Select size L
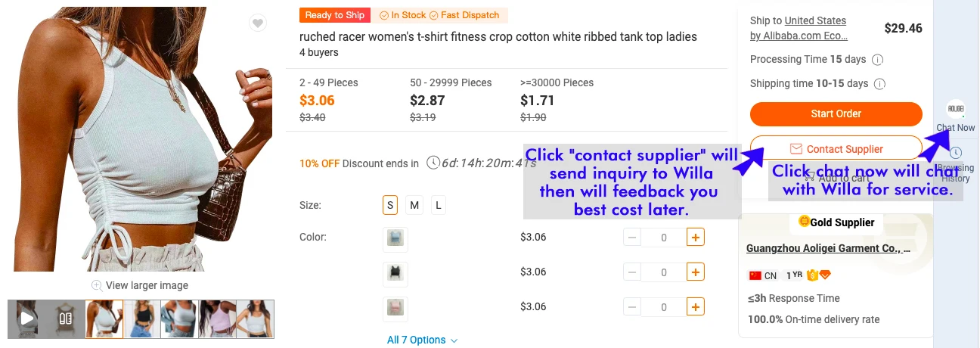980x348 pixels. [439, 205]
